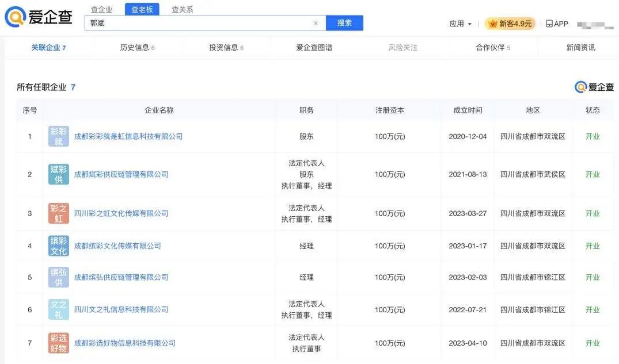This screenshot has width=619, height=364.
Task: Click the search input field containing 郭斌
Action: pos(199,24)
